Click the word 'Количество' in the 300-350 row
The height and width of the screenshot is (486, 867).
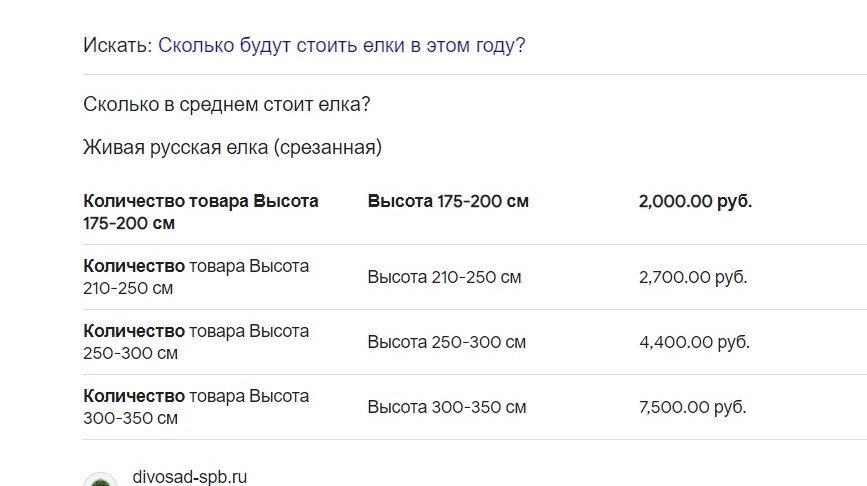(x=134, y=396)
